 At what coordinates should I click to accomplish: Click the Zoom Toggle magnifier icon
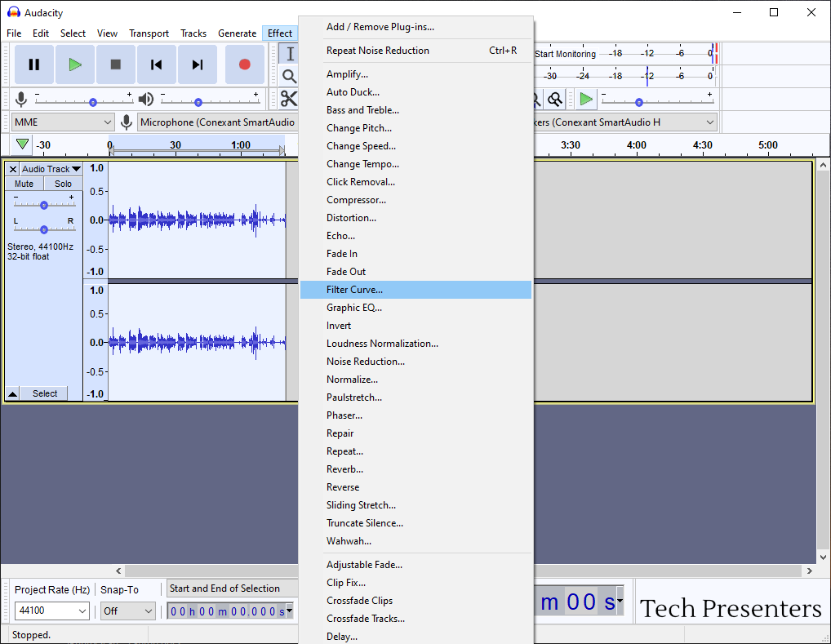tap(555, 99)
